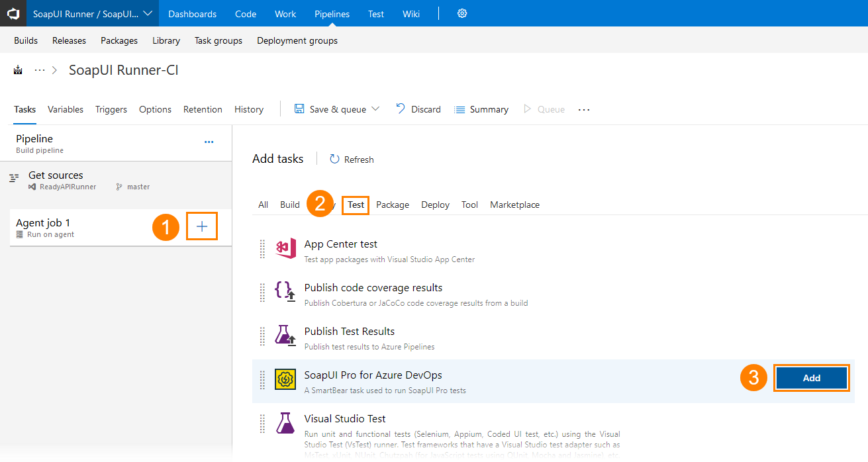Image resolution: width=868 pixels, height=462 pixels.
Task: Click the Get sources icon
Action: pyautogui.click(x=14, y=178)
